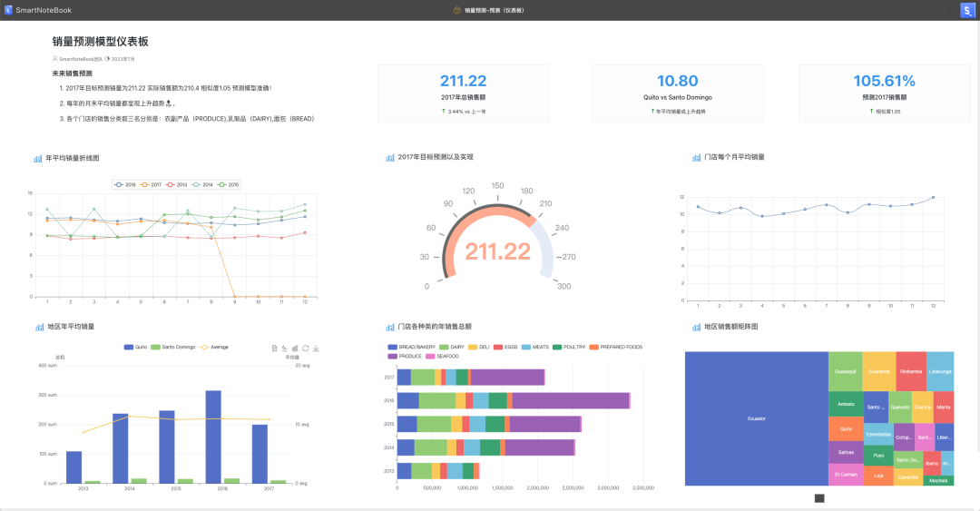
Task: Toggle PRODUCE category in stacked bar legend
Action: (x=405, y=357)
